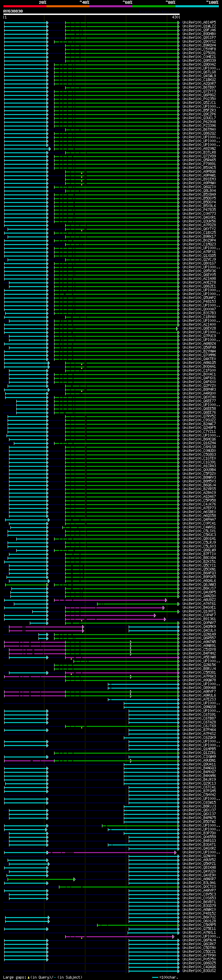Select the label UniRef100_Q4DMK9
Viewport: 222px width, 980px height.
199,626
